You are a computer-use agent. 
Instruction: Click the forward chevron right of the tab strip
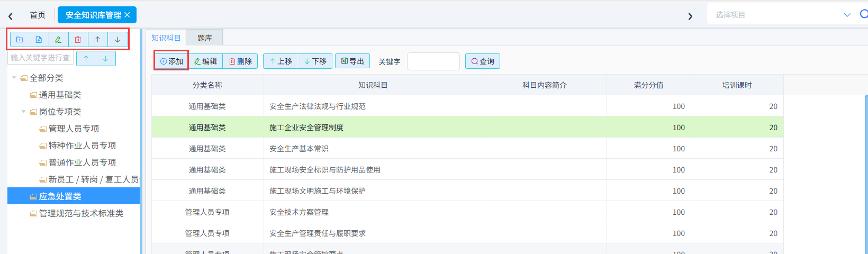pos(690,16)
